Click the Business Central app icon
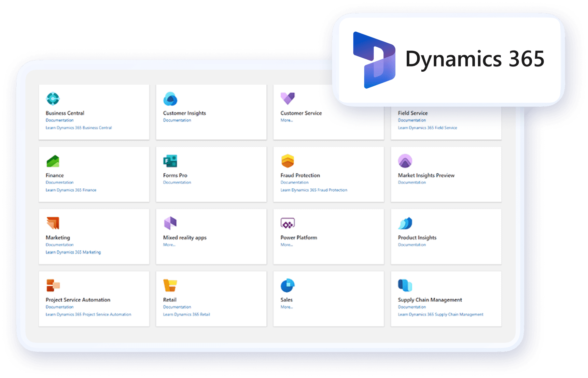 pyautogui.click(x=53, y=98)
